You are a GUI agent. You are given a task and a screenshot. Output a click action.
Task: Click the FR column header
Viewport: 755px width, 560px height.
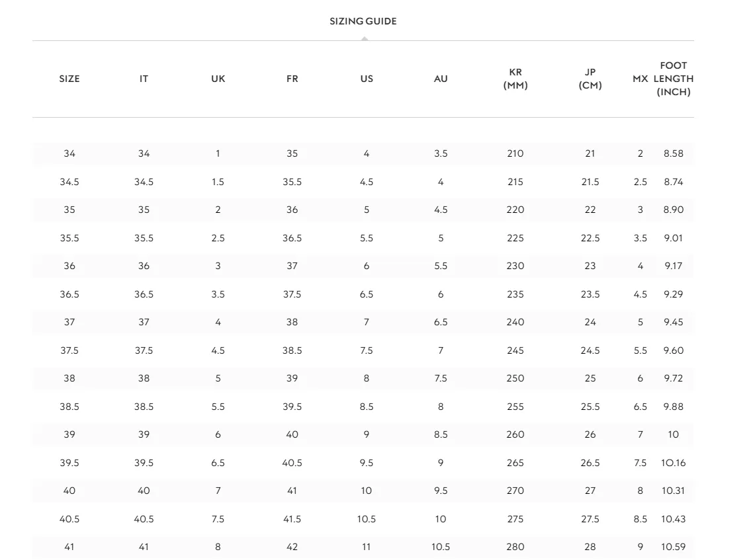point(292,79)
